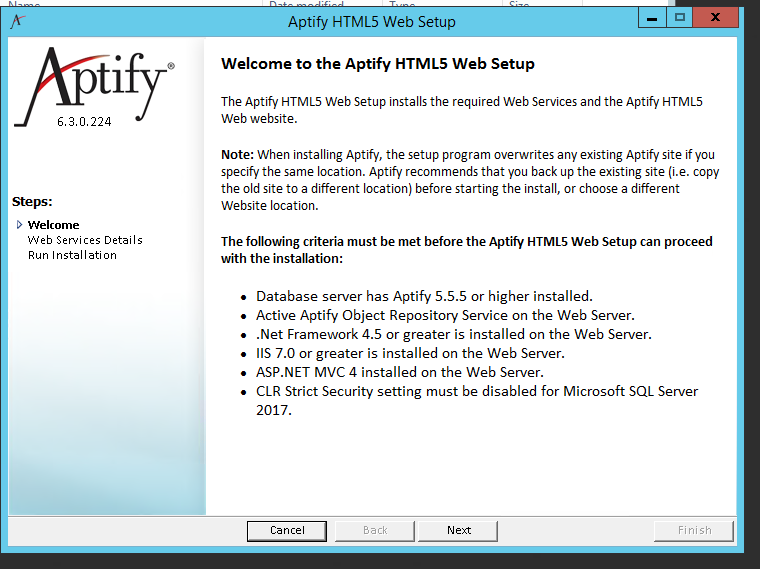Select the Welcome step in the Steps list
This screenshot has width=760, height=569.
(53, 225)
